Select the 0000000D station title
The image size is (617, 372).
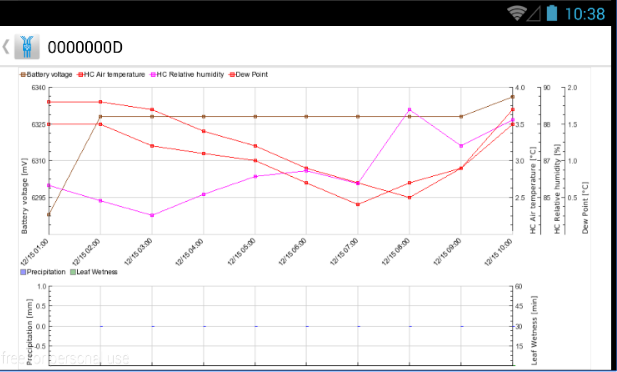pyautogui.click(x=85, y=47)
